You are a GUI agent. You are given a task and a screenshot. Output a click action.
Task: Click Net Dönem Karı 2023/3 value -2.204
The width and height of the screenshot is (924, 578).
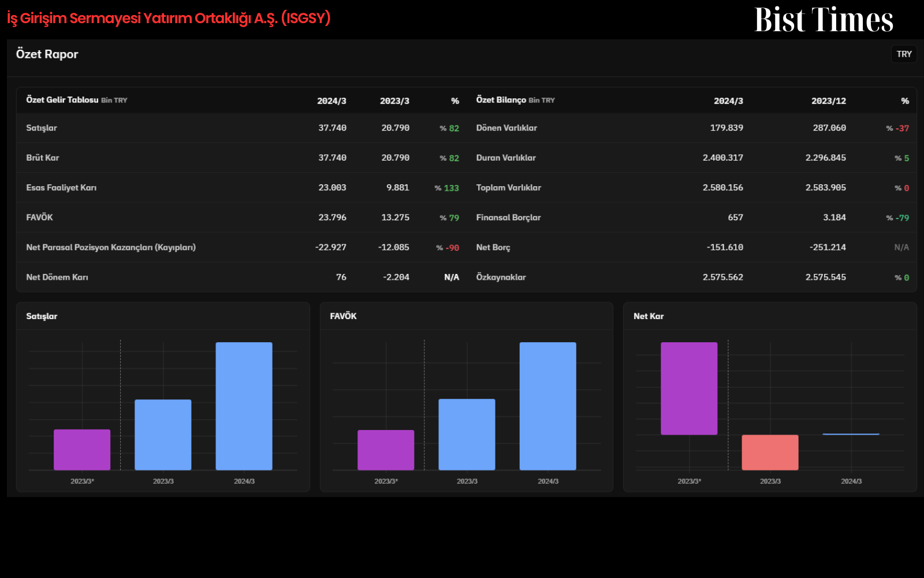(x=396, y=277)
